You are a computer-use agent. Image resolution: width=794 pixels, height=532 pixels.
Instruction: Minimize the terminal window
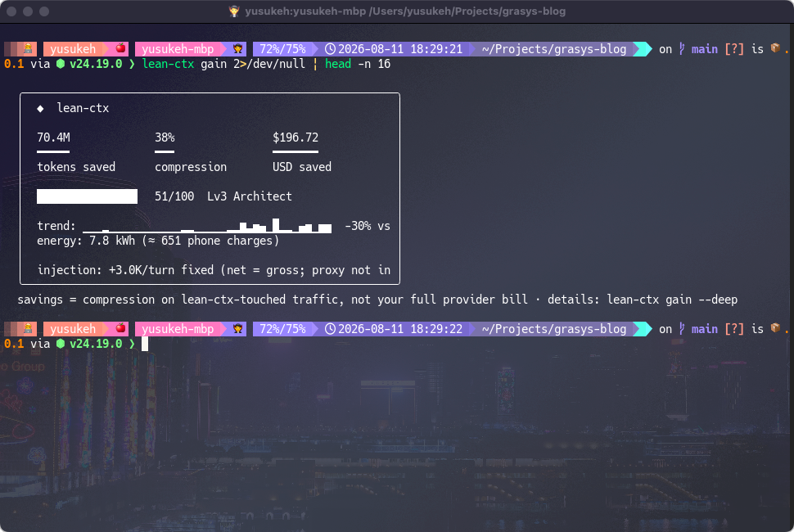[x=28, y=11]
